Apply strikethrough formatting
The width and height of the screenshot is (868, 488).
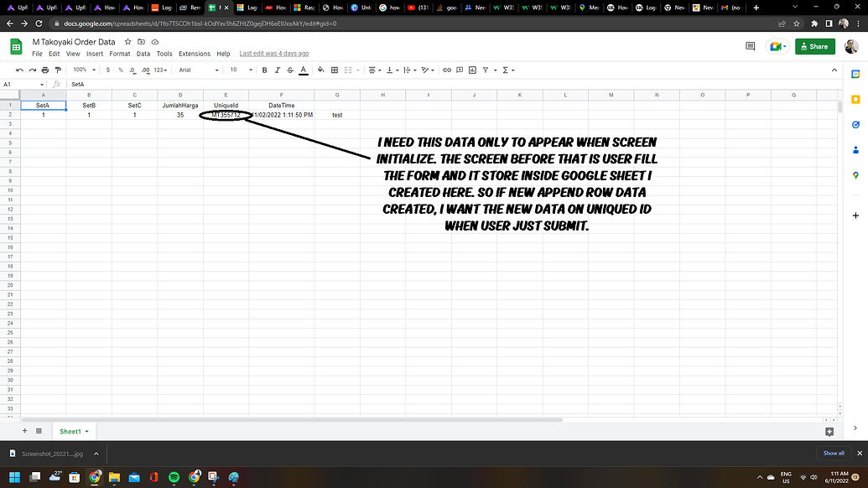pos(288,70)
